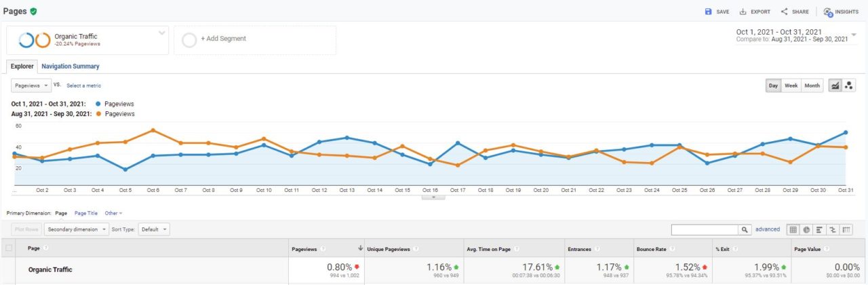Set graph interval to Week
868x285 pixels.
(791, 85)
